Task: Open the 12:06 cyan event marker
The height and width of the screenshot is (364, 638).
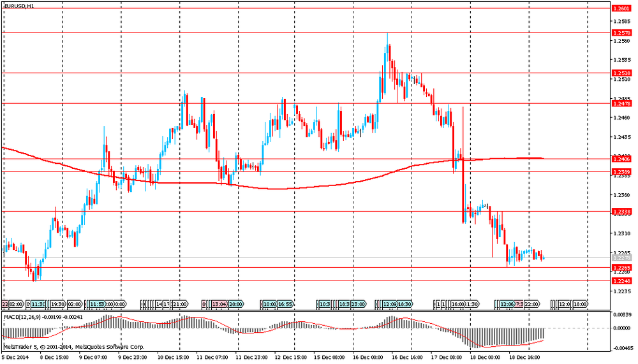Action: pos(507,304)
